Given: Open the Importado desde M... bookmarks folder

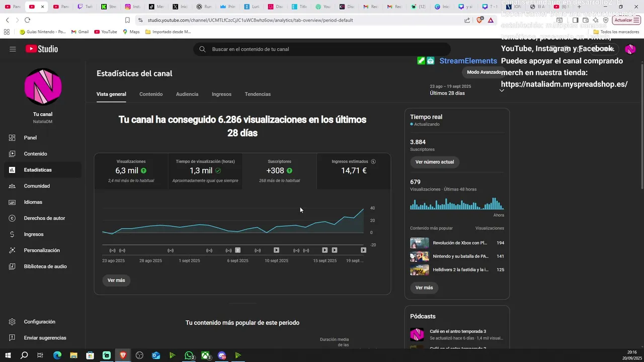Looking at the screenshot, I should tap(168, 32).
